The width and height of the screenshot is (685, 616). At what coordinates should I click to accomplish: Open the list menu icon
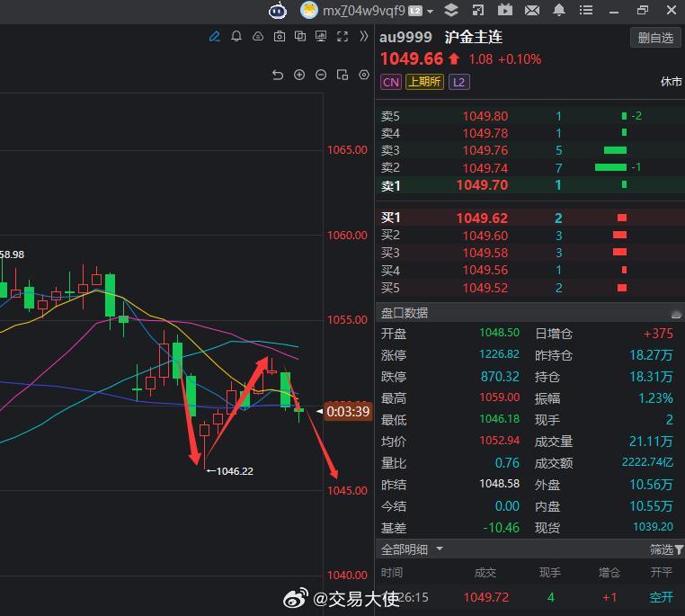tap(586, 10)
